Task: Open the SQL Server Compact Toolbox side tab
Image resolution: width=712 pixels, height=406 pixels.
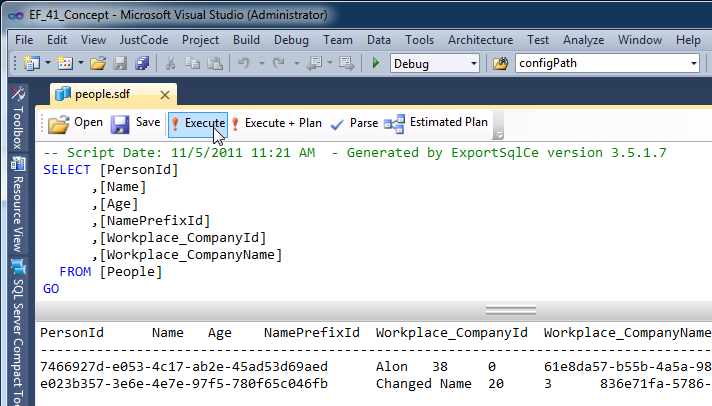Action: coord(18,332)
